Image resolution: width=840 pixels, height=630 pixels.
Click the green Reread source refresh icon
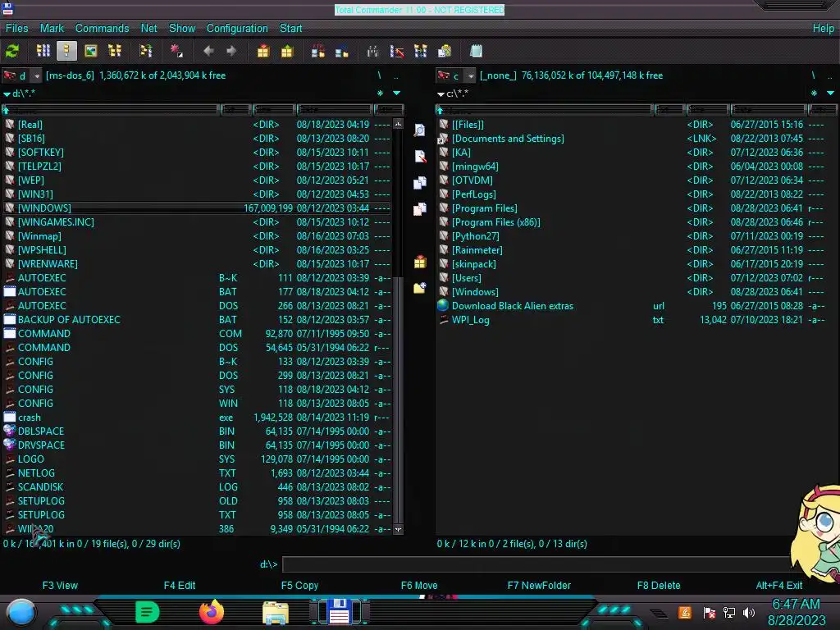tap(12, 52)
